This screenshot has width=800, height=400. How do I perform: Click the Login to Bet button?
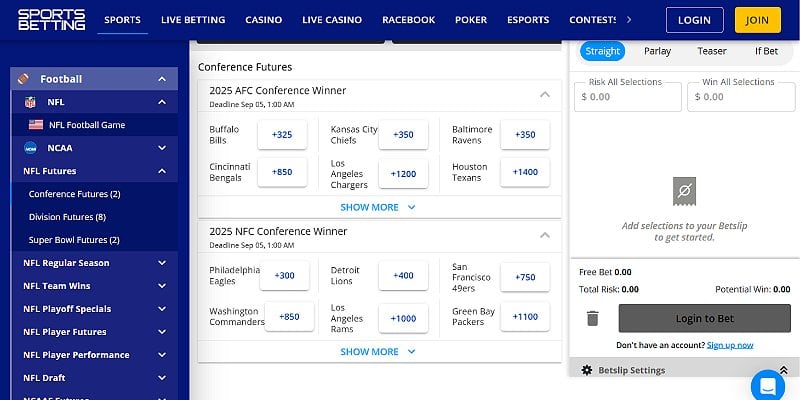(x=704, y=318)
